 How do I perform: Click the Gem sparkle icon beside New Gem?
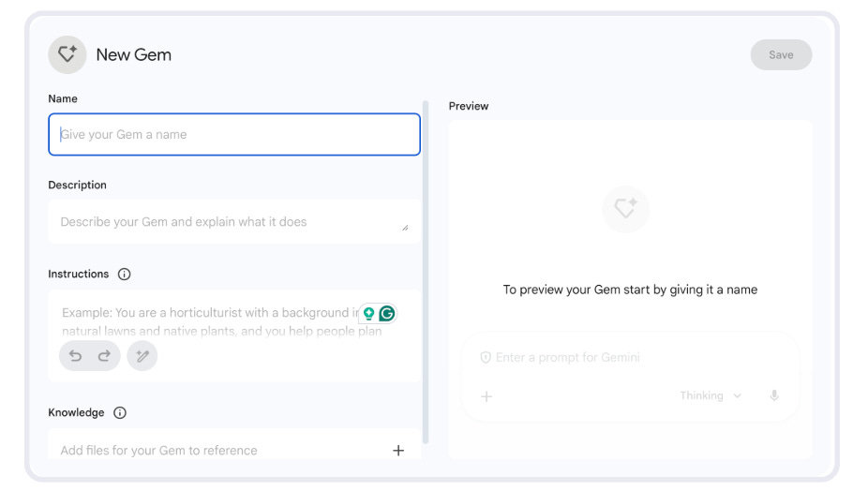click(67, 54)
